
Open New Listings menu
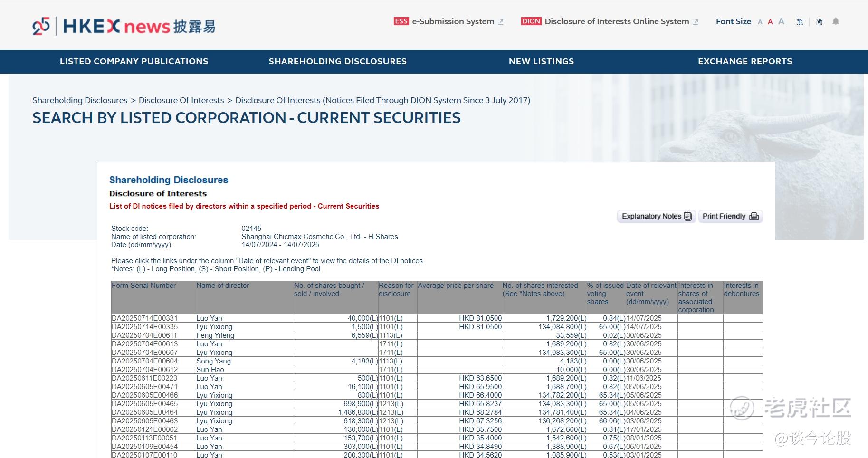coord(542,61)
